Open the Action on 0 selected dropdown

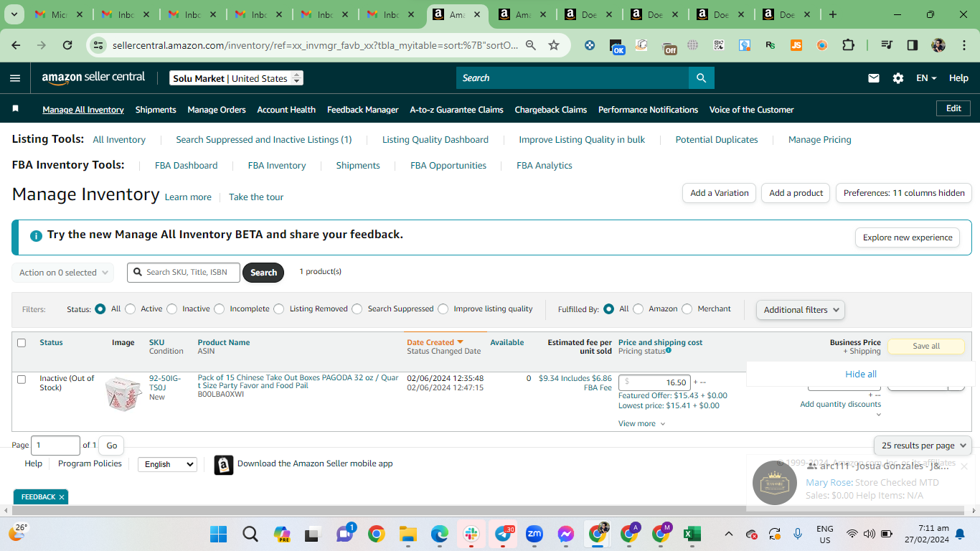coord(63,273)
